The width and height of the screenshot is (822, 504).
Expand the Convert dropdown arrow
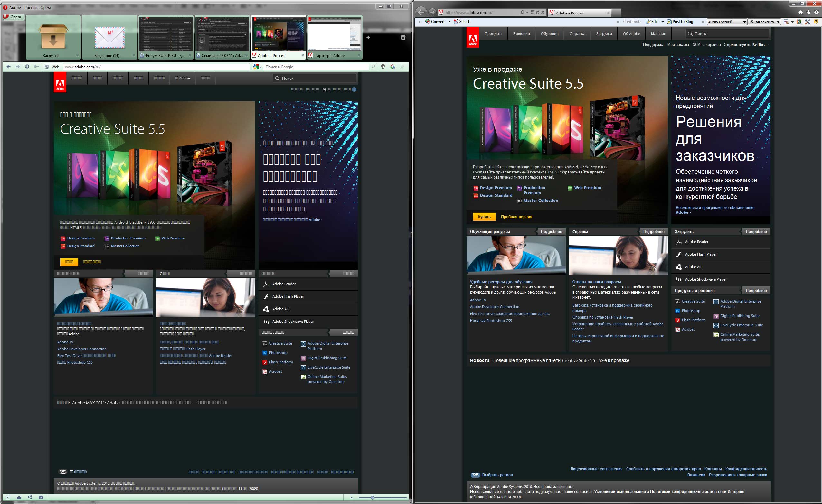click(x=449, y=22)
